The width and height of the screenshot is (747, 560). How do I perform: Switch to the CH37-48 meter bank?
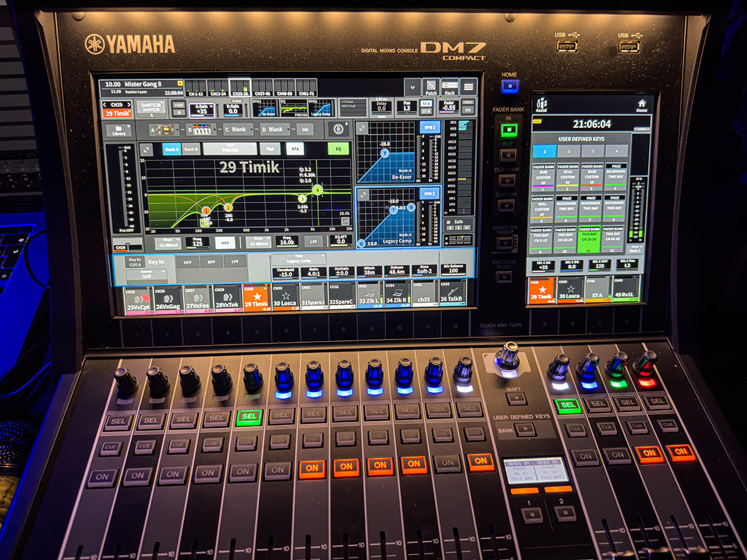point(263,88)
